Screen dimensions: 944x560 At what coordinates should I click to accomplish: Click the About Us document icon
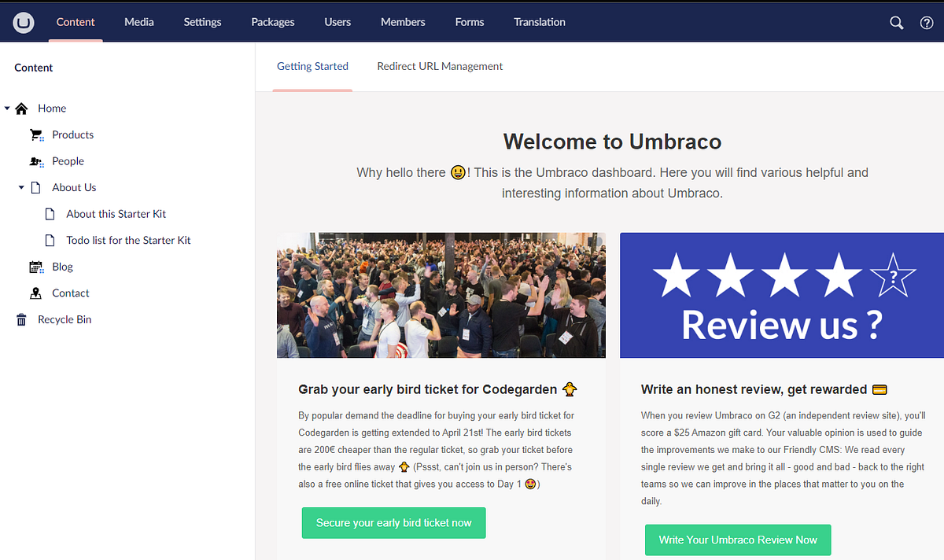pos(35,188)
